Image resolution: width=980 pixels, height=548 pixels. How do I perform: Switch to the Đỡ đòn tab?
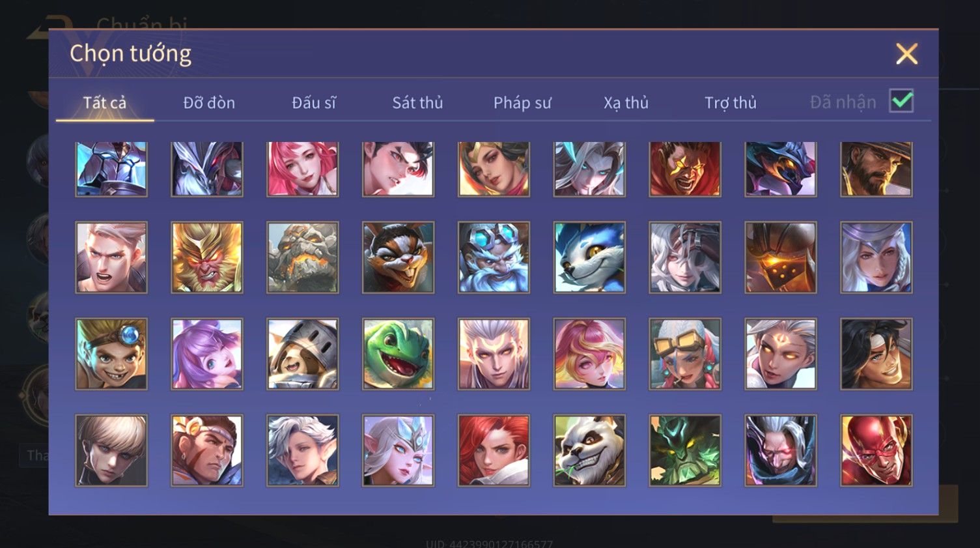[x=209, y=102]
